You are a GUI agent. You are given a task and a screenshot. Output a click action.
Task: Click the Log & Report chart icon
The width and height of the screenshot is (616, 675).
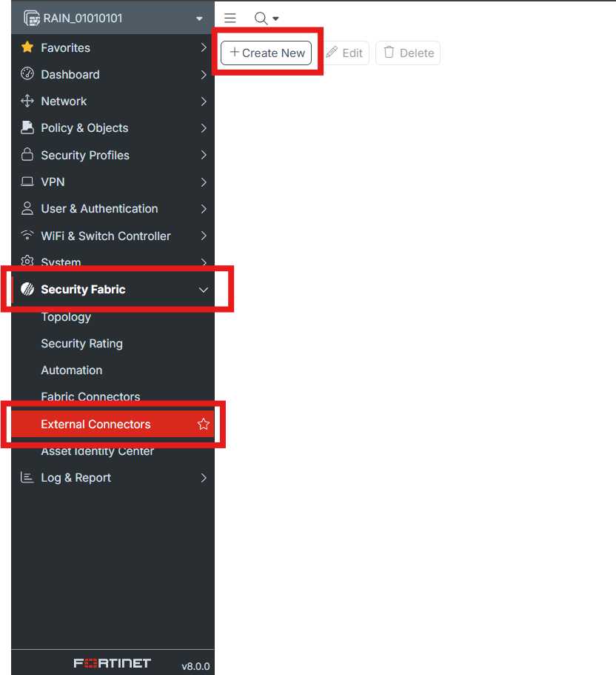pos(27,477)
